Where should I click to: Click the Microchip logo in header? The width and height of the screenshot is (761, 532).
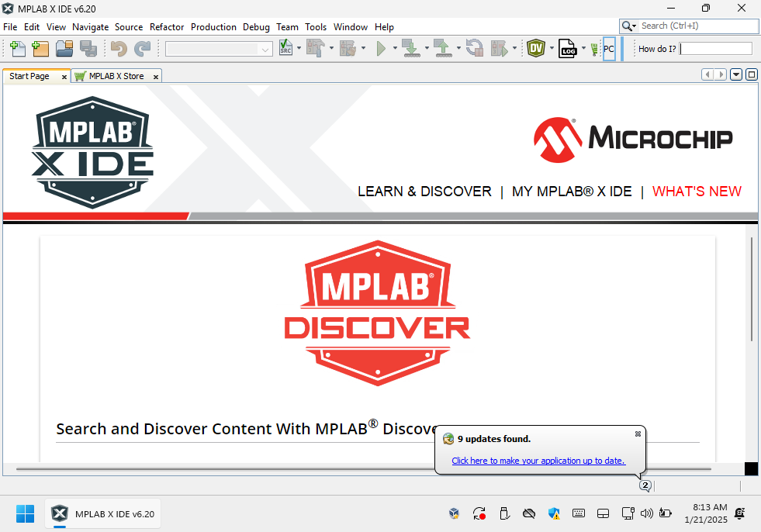[x=633, y=140]
